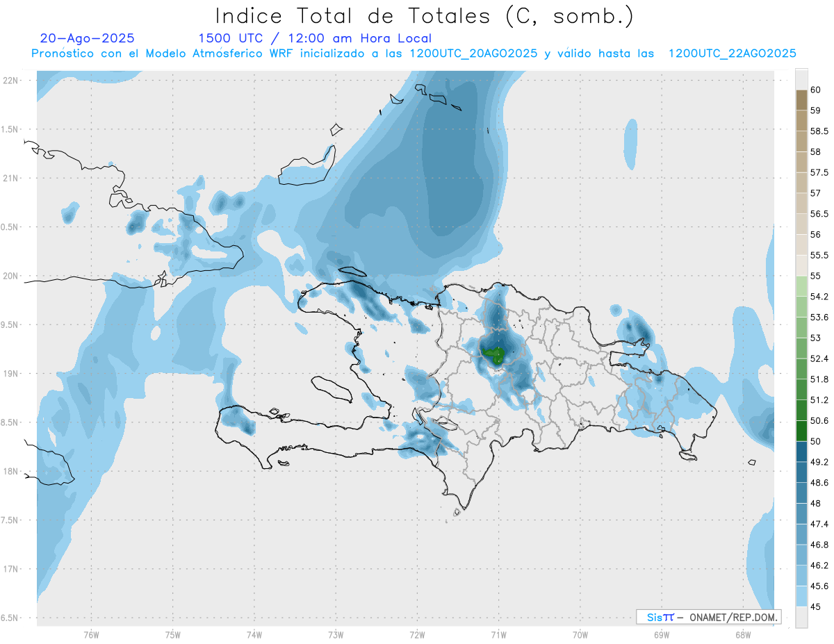Click the colorbar value 49.2
This screenshot has height=644, width=834.
[819, 462]
